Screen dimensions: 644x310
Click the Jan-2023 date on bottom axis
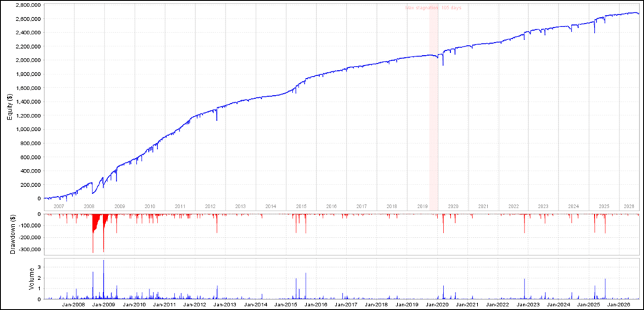(529, 305)
